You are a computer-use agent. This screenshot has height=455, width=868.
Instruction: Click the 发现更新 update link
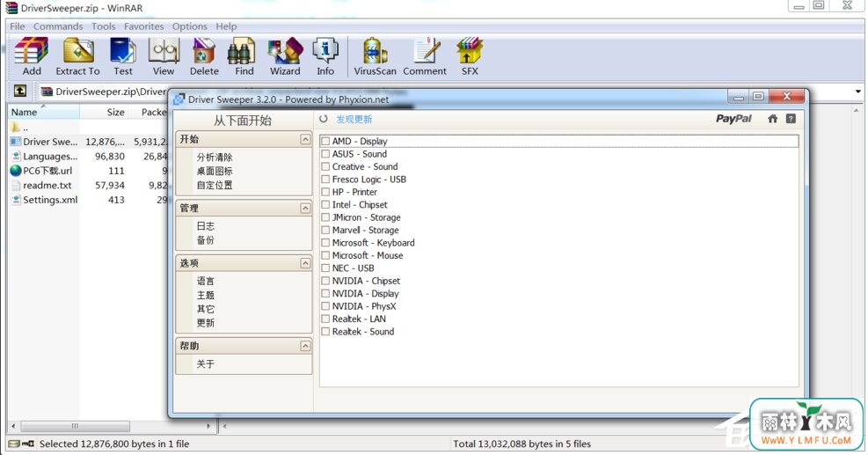click(354, 119)
